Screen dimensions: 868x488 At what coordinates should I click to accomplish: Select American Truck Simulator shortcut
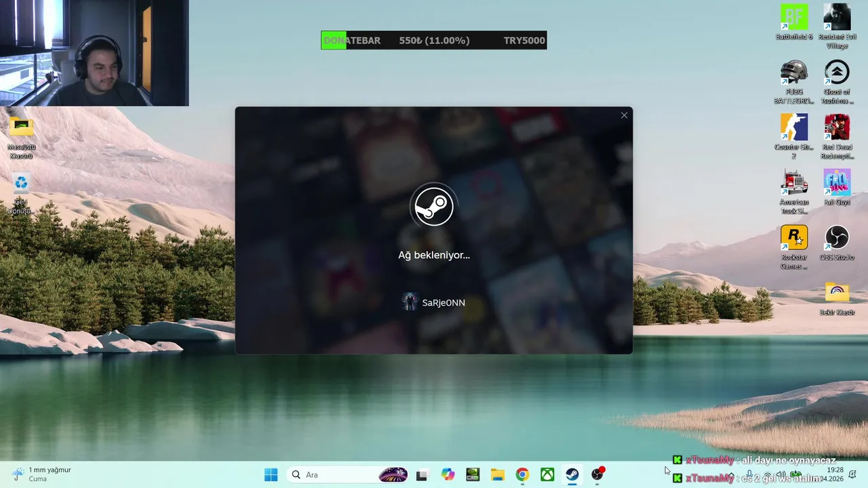pos(794,192)
